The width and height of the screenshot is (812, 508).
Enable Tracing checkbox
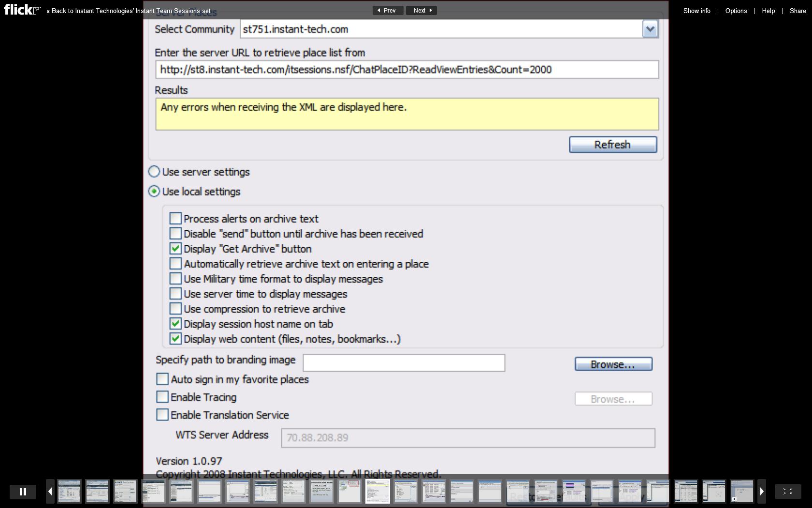point(162,397)
